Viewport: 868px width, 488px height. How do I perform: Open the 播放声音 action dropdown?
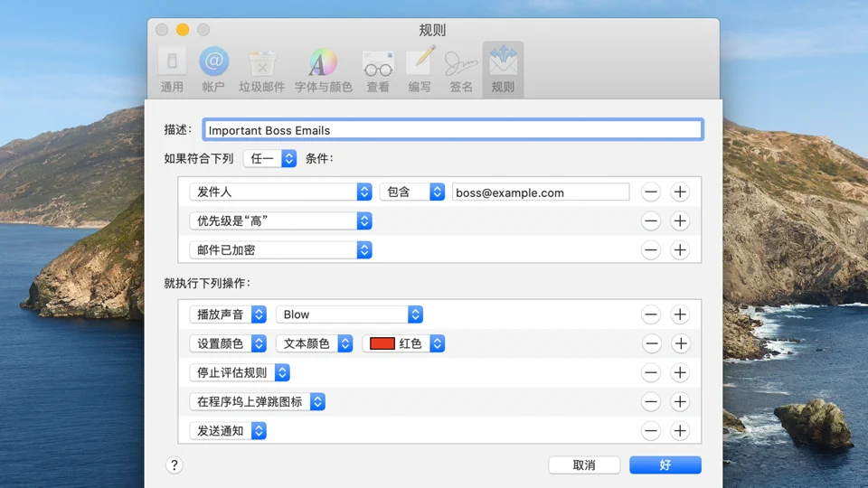[x=228, y=314]
